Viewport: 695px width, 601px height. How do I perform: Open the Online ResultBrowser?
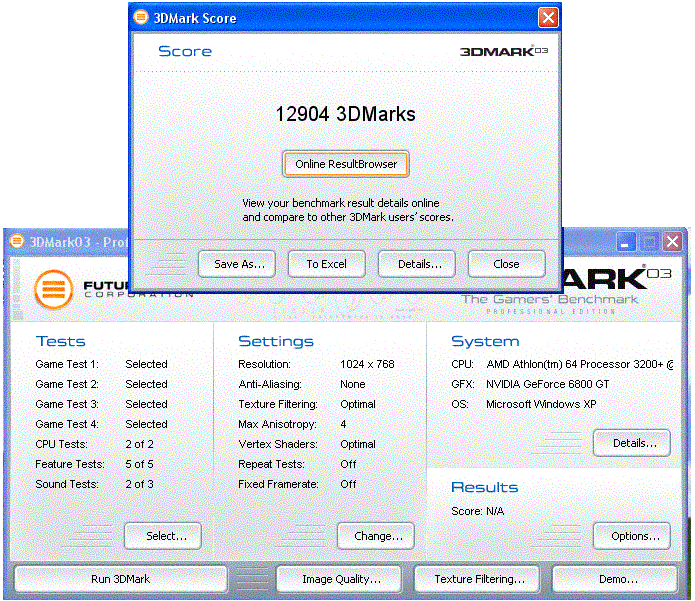click(345, 164)
